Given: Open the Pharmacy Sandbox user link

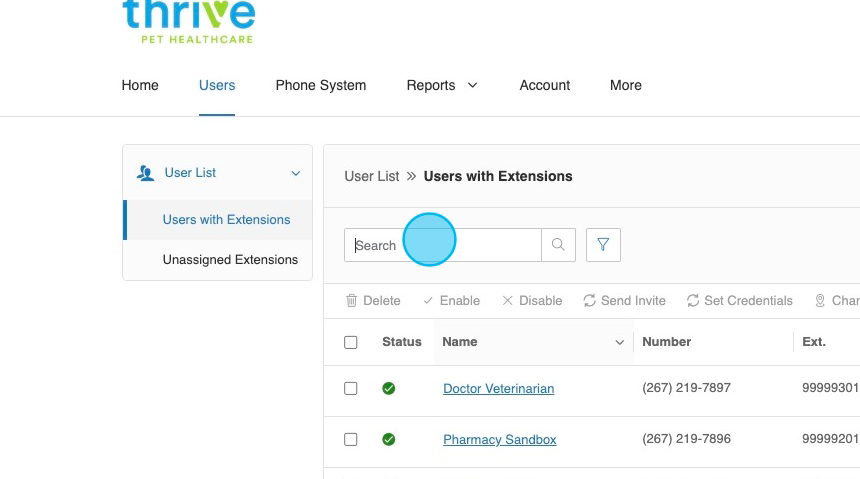Looking at the screenshot, I should pyautogui.click(x=499, y=440).
